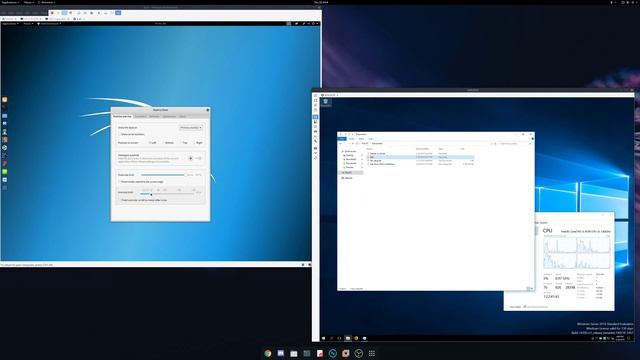The height and width of the screenshot is (360, 640).
Task: Switch to the About tab
Action: [x=183, y=117]
